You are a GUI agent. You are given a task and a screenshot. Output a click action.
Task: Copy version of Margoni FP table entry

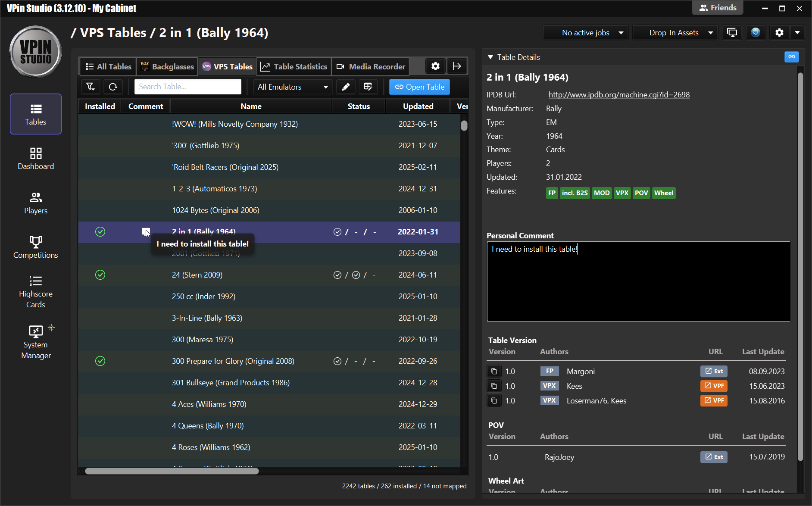click(494, 372)
